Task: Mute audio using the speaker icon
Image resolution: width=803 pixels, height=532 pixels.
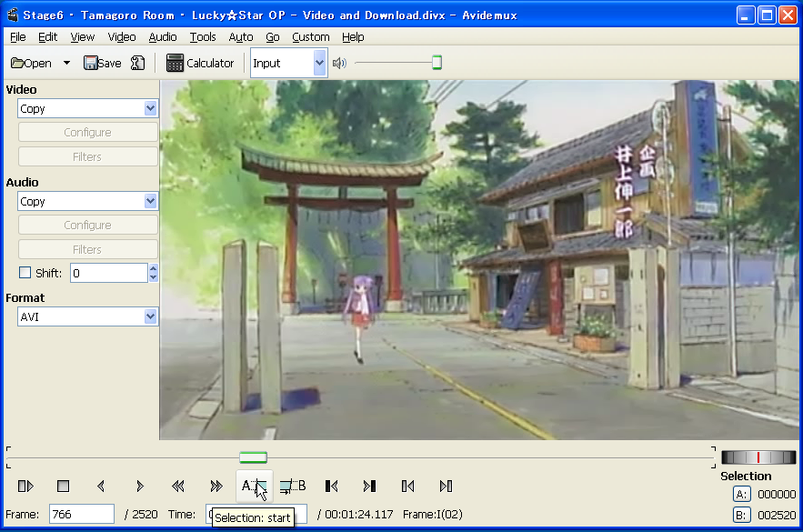Action: point(339,63)
